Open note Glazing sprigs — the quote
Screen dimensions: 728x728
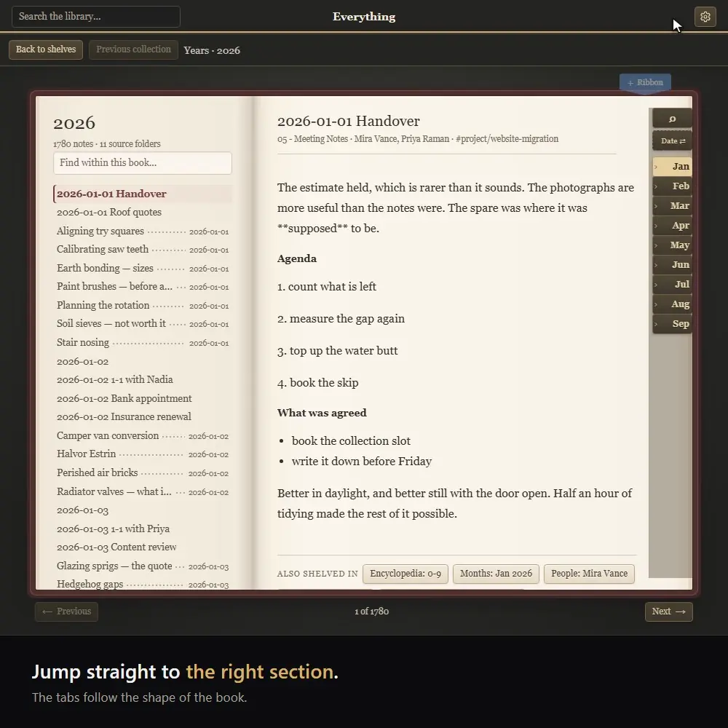pyautogui.click(x=143, y=566)
